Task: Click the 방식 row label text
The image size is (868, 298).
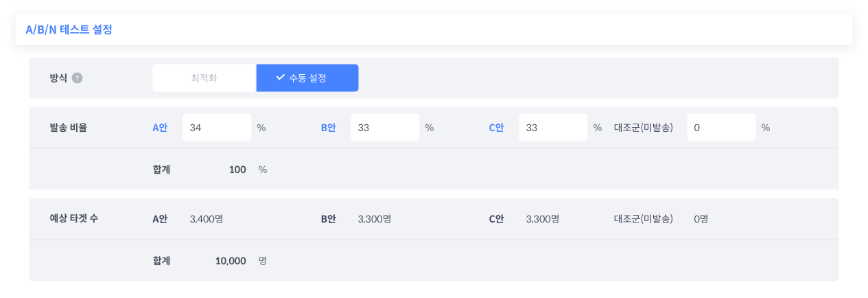Action: pos(58,78)
